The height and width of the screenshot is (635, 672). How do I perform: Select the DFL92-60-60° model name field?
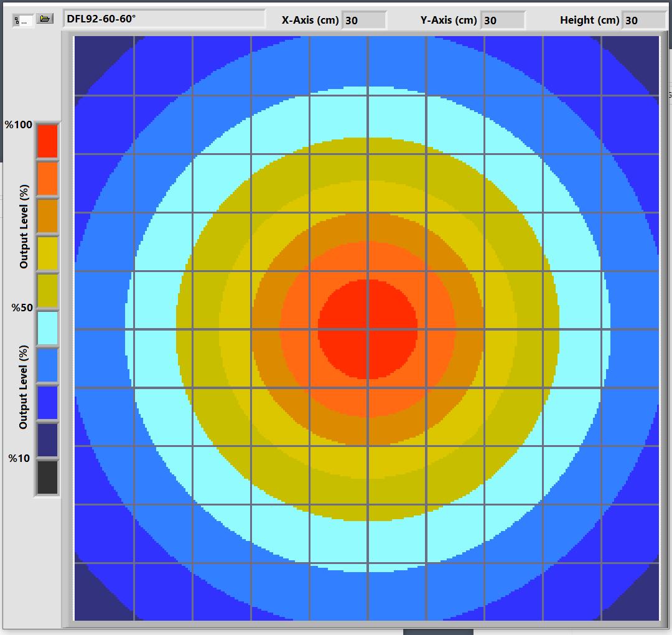[164, 19]
